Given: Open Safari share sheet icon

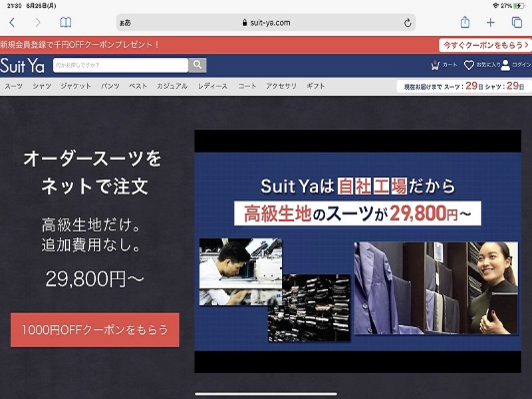Looking at the screenshot, I should point(465,23).
